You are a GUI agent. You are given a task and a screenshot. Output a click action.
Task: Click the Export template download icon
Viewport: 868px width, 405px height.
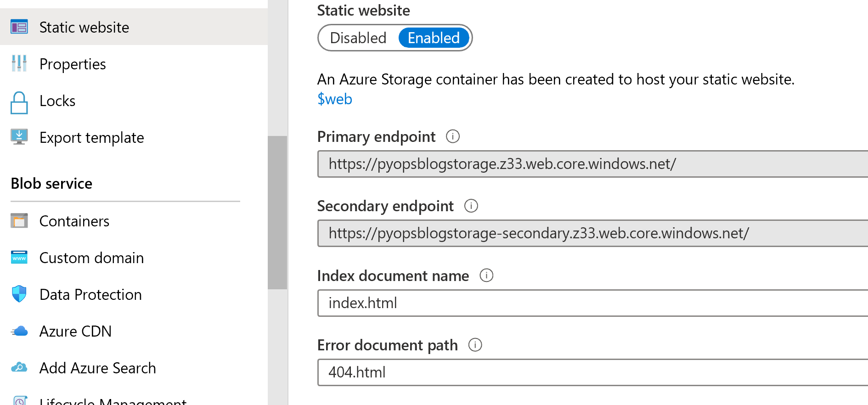pyautogui.click(x=19, y=137)
